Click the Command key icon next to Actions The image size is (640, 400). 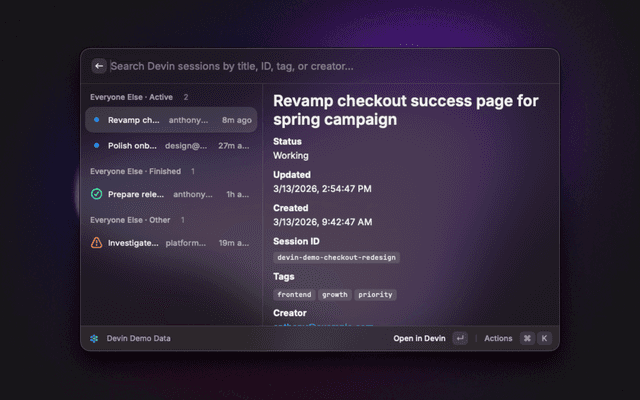point(527,338)
